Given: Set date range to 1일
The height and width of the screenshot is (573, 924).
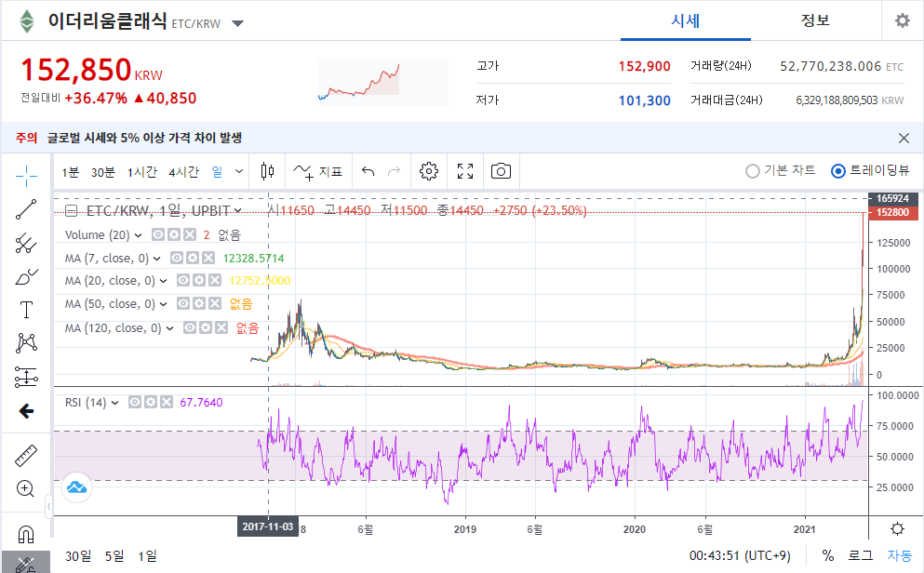Looking at the screenshot, I should 147,556.
